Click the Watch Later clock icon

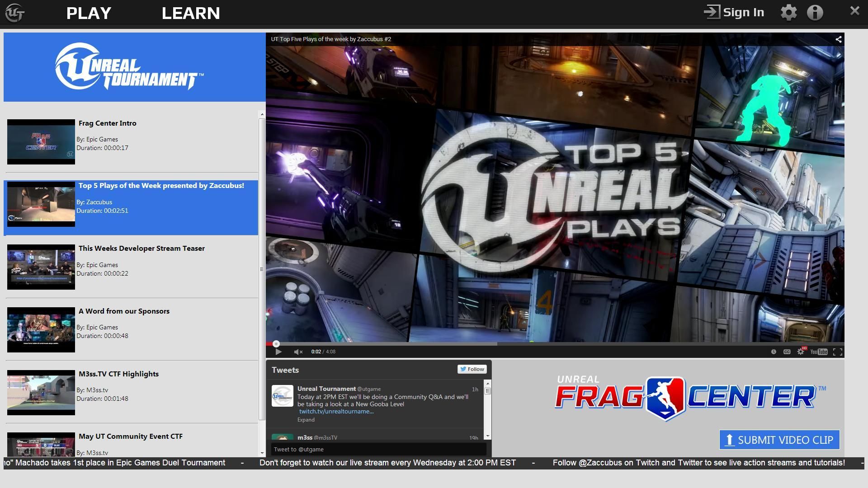click(774, 352)
